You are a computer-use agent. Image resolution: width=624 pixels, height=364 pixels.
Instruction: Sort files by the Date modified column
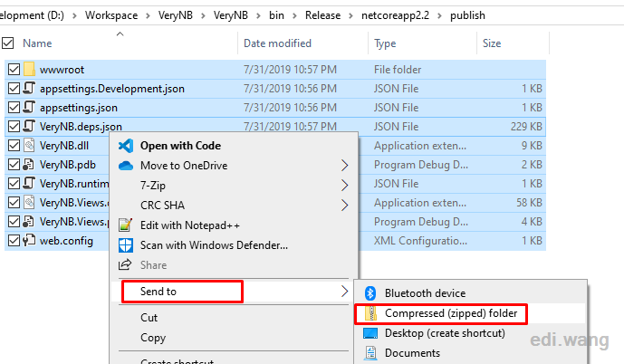277,43
